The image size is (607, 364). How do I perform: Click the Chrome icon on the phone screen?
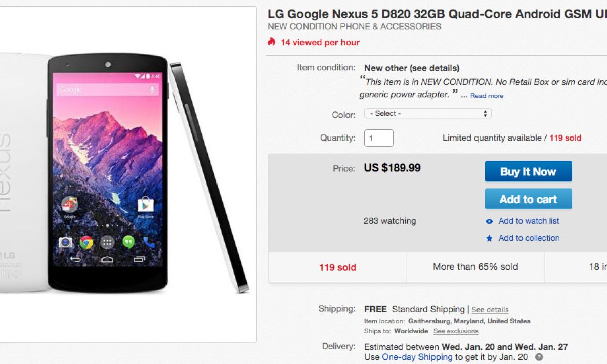pos(86,243)
